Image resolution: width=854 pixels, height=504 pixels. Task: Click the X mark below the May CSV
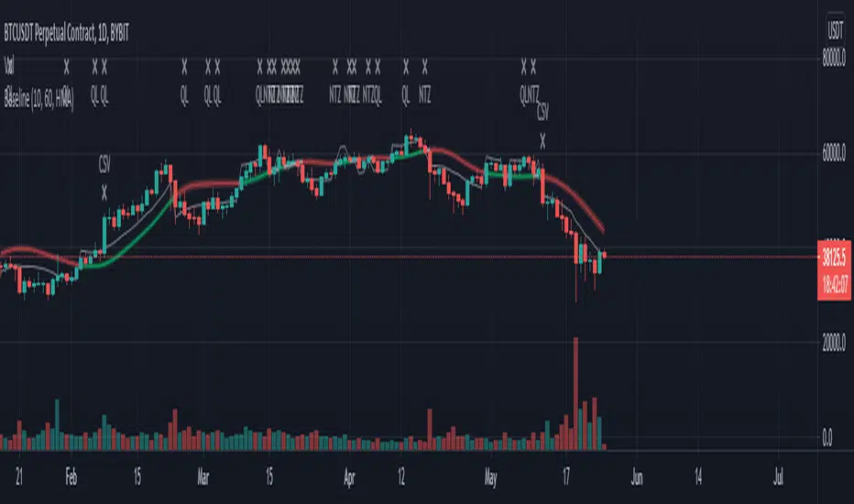pos(542,139)
